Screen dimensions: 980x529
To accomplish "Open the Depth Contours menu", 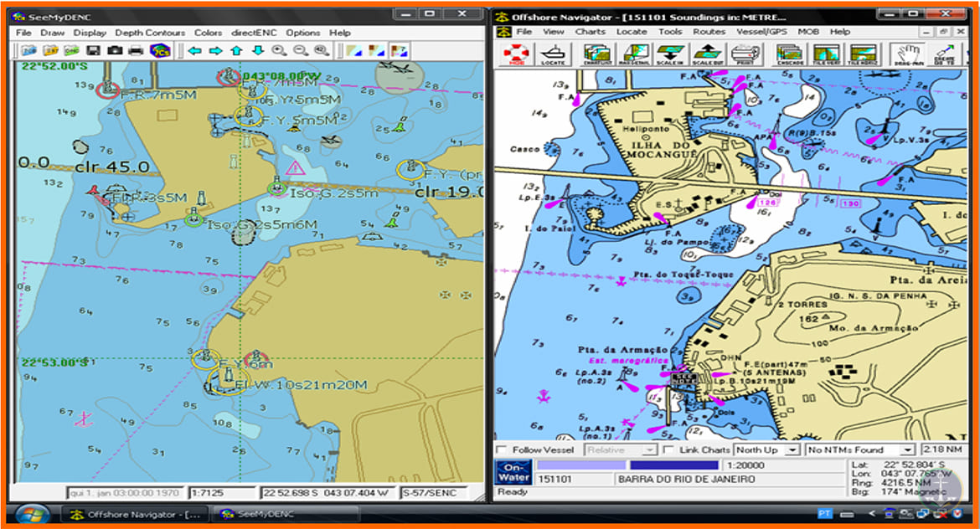I will 150,33.
